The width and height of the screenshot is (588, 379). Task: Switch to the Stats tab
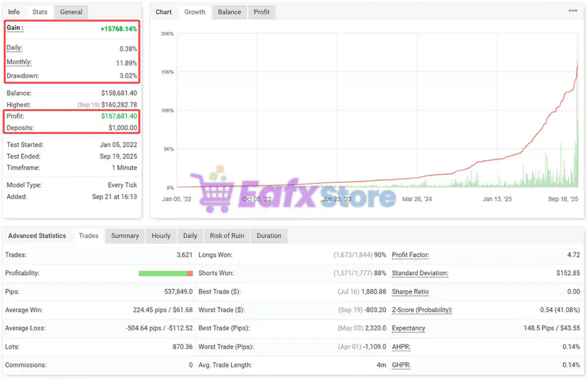pos(39,12)
